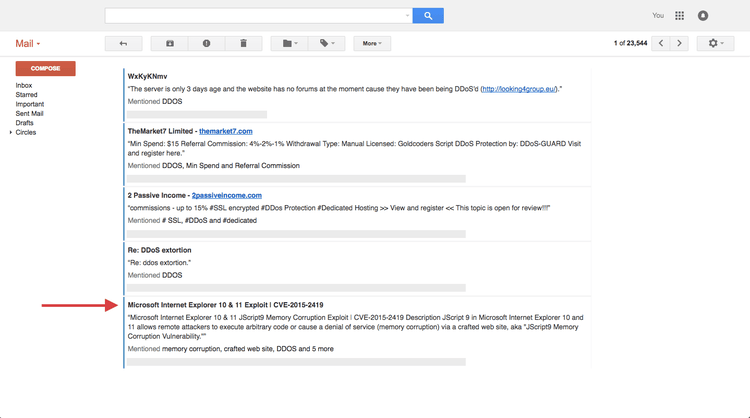Delete conversation with trash icon

click(243, 44)
